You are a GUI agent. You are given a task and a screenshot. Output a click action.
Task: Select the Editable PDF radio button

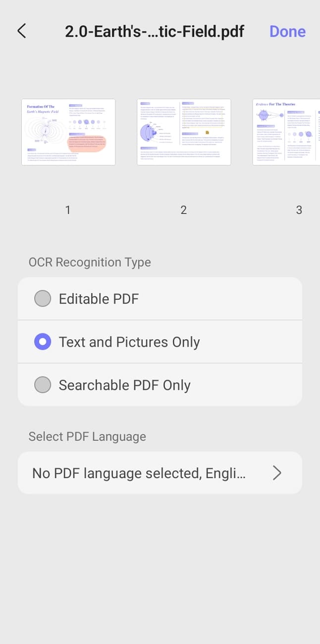43,298
